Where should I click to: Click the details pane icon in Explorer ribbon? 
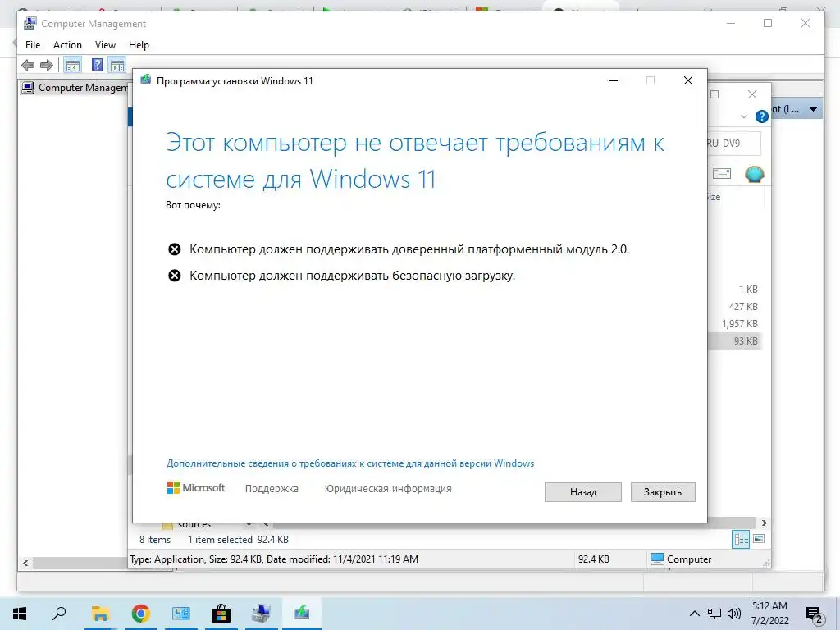[722, 174]
